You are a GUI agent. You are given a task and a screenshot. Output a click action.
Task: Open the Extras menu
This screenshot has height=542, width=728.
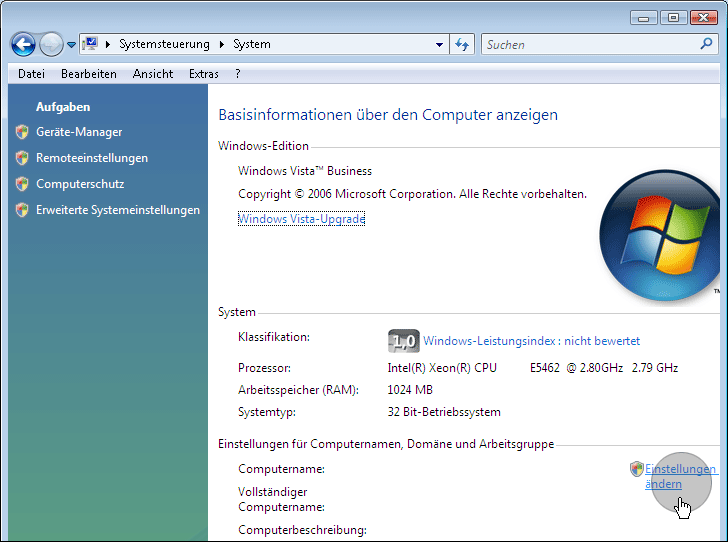click(204, 74)
